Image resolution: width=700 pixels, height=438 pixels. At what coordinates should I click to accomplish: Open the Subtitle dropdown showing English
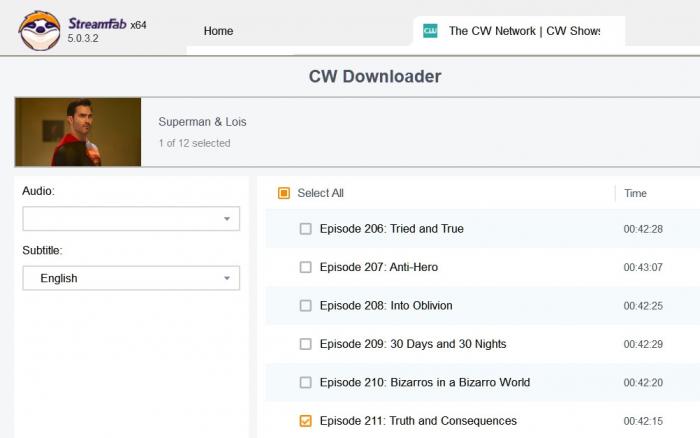point(131,278)
